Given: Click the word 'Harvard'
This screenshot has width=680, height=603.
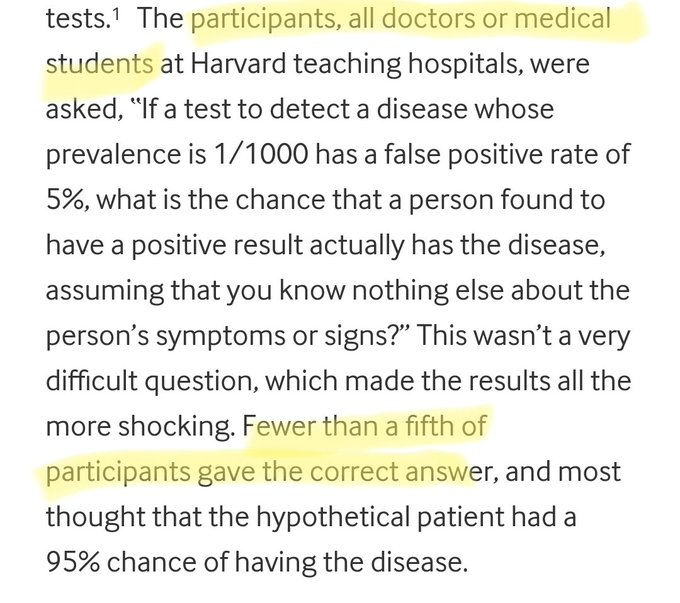Looking at the screenshot, I should coord(238,64).
